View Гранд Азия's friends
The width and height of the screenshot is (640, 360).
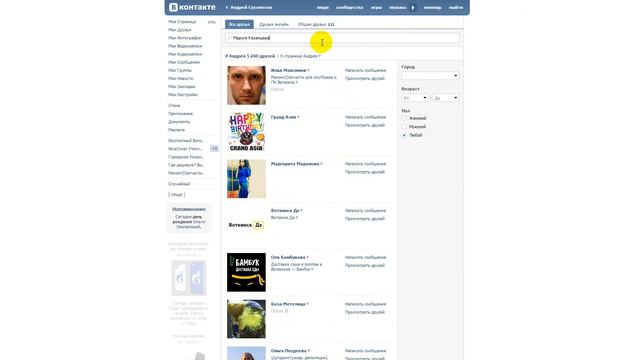tap(364, 125)
